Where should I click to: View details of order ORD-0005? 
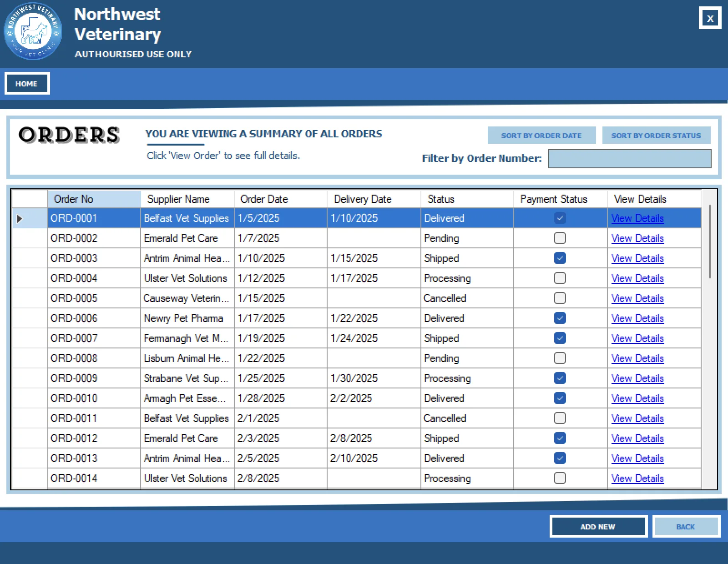click(637, 298)
